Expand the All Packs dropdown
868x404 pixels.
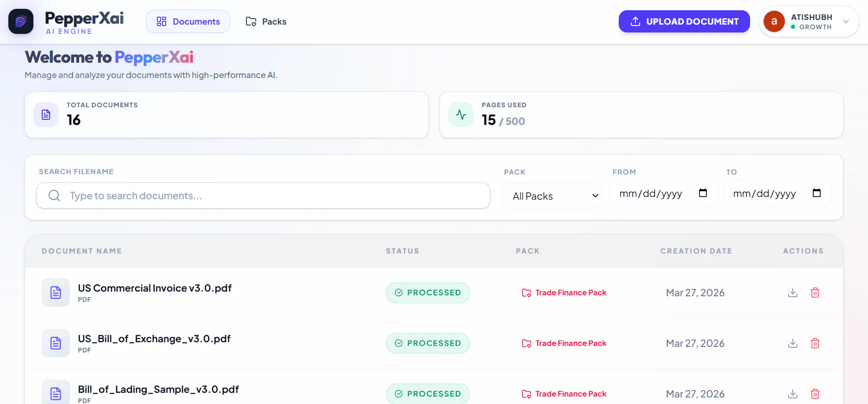551,196
